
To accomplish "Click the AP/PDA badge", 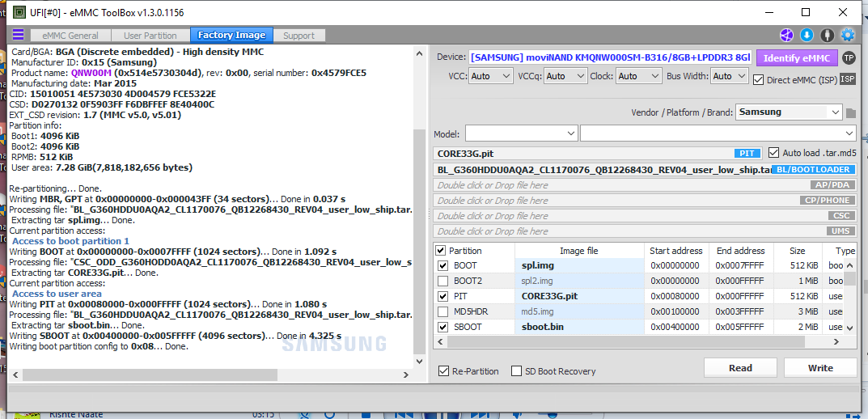I will [832, 185].
